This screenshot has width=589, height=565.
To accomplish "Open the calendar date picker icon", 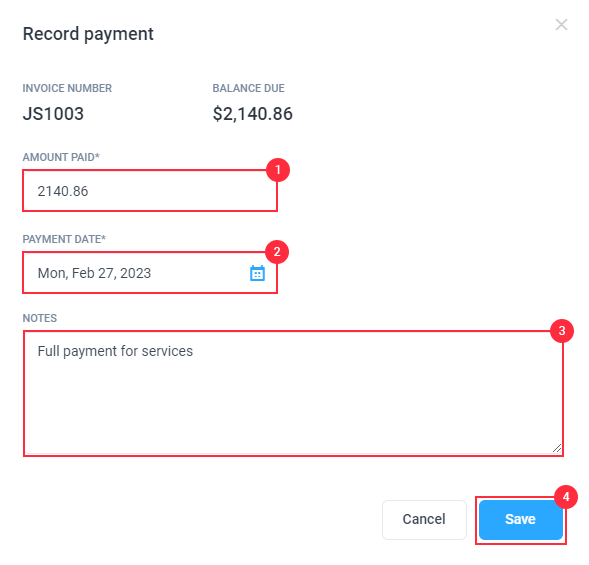I will (257, 273).
